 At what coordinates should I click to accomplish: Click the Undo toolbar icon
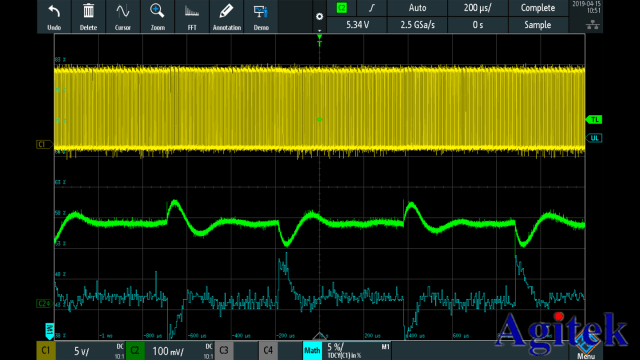pyautogui.click(x=54, y=16)
